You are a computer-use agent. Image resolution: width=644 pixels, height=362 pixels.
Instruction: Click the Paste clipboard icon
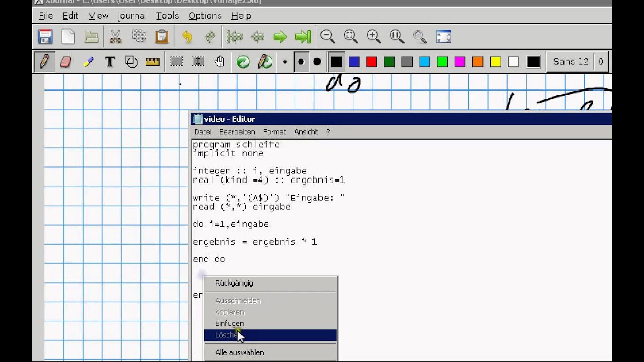[x=162, y=37]
